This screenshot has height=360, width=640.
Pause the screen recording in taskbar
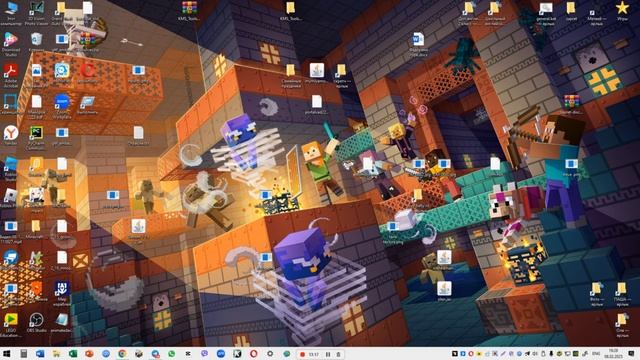[x=328, y=354]
